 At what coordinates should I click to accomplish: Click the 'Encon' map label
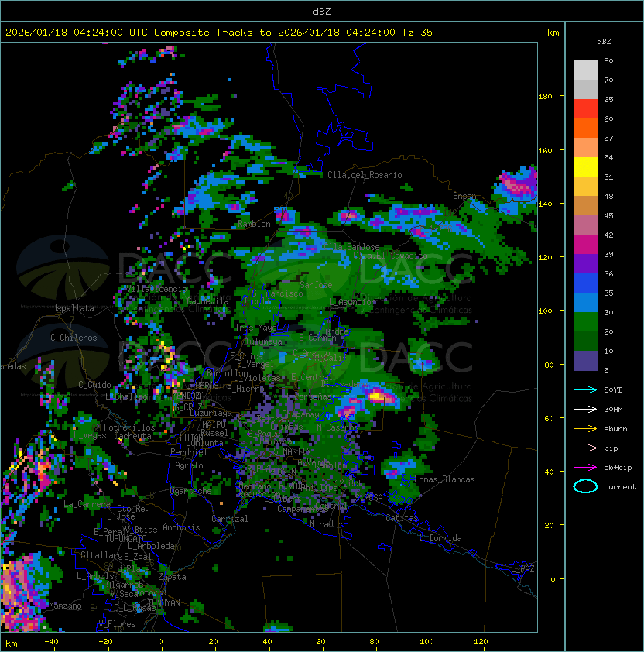click(x=464, y=196)
